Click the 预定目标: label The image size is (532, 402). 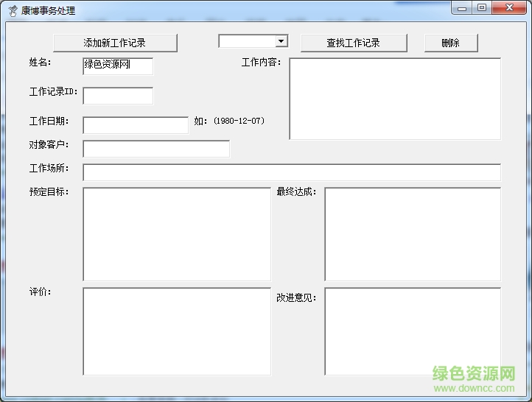tap(49, 192)
